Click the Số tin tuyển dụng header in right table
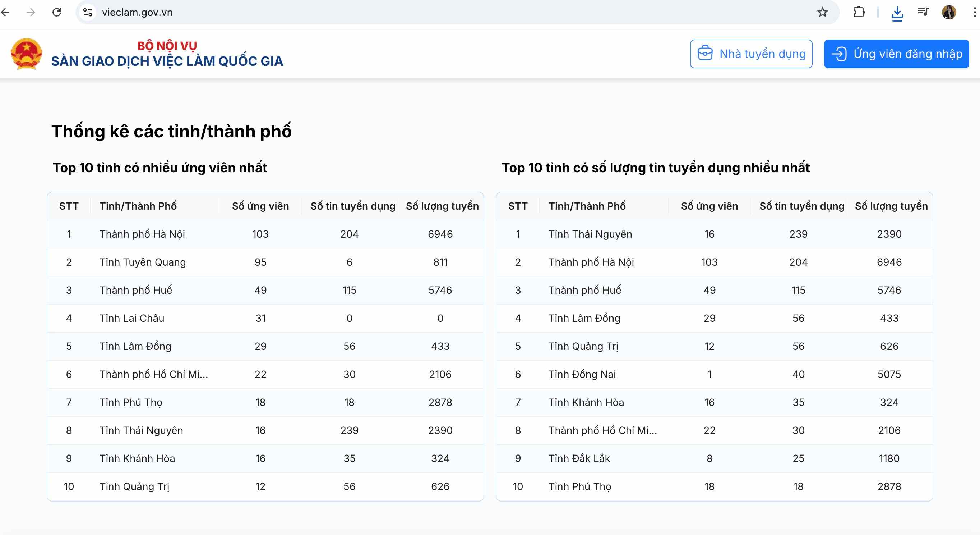980x535 pixels. tap(801, 206)
